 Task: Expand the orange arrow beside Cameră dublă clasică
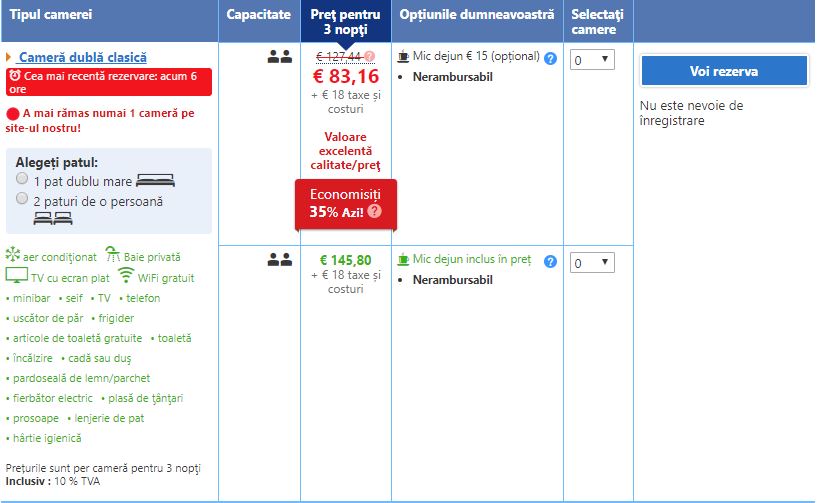(x=9, y=58)
